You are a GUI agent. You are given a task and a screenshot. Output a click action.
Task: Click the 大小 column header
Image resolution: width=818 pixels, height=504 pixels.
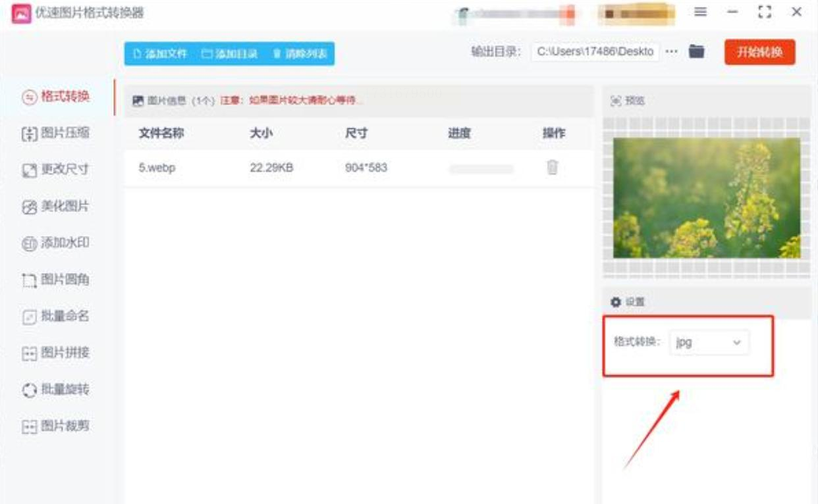coord(261,134)
